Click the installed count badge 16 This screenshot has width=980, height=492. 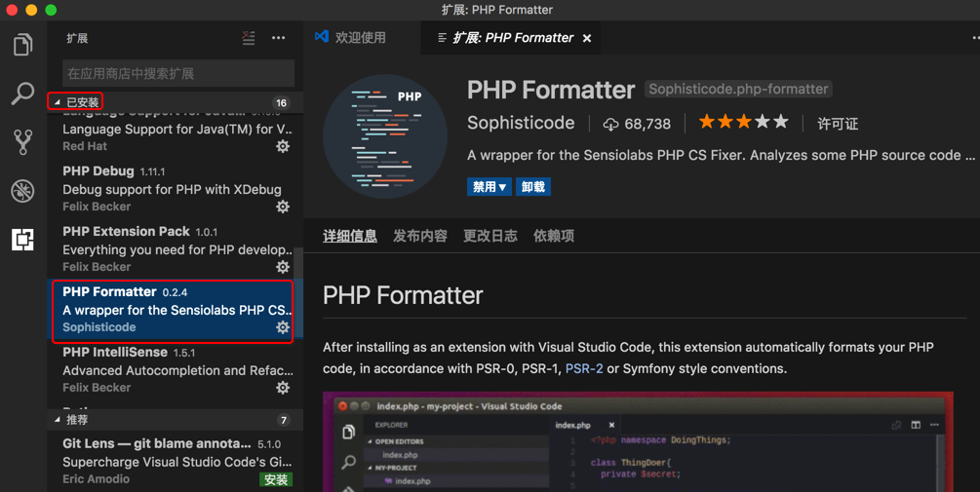pos(281,103)
